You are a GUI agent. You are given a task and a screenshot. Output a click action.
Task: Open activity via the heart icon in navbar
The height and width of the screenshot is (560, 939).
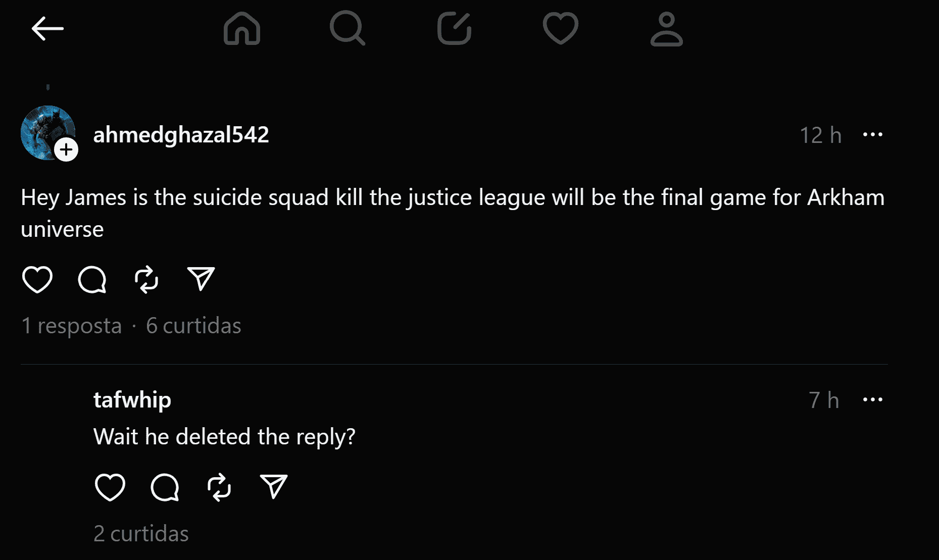[x=560, y=28]
